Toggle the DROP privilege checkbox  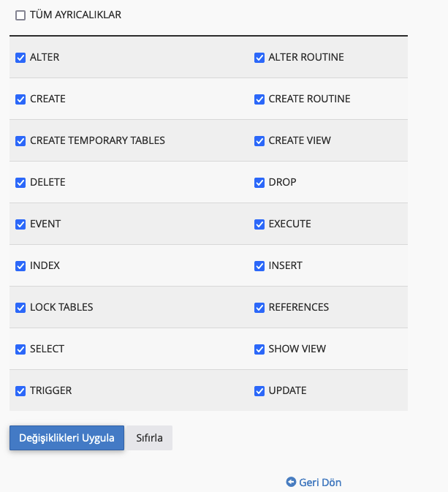pos(259,183)
